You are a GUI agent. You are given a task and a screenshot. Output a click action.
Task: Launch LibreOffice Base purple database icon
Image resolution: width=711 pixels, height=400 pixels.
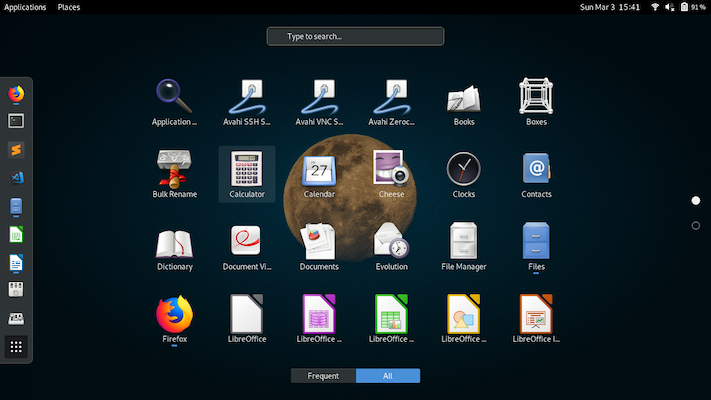point(319,313)
